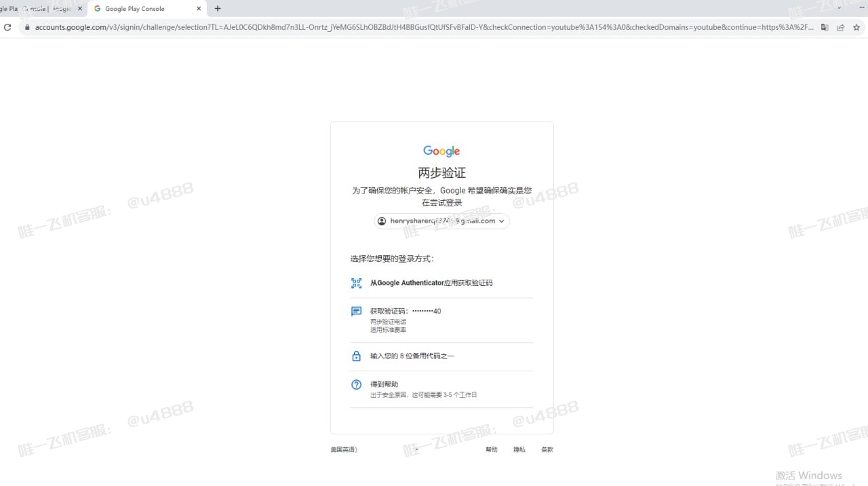Open a new browser tab with plus icon

[217, 8]
